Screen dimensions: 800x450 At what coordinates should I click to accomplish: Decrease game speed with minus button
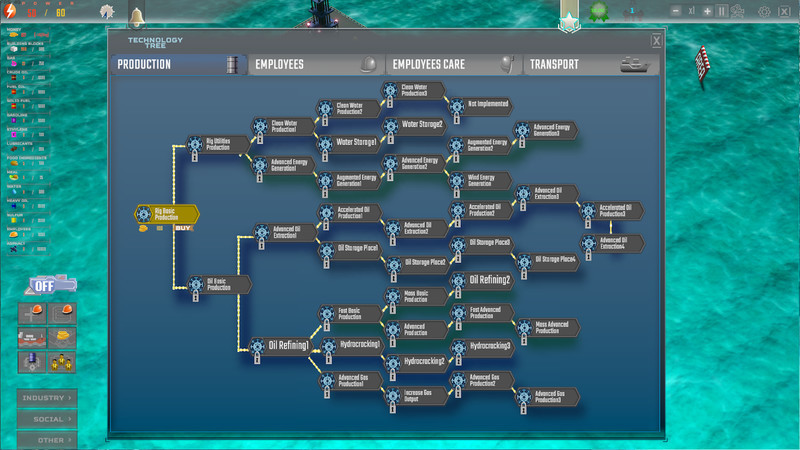tap(677, 11)
